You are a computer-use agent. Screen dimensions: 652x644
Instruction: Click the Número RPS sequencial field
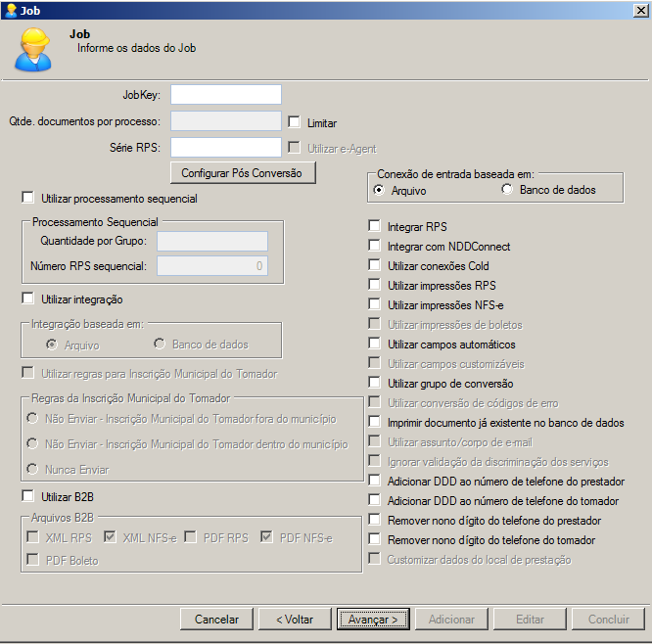click(x=212, y=265)
